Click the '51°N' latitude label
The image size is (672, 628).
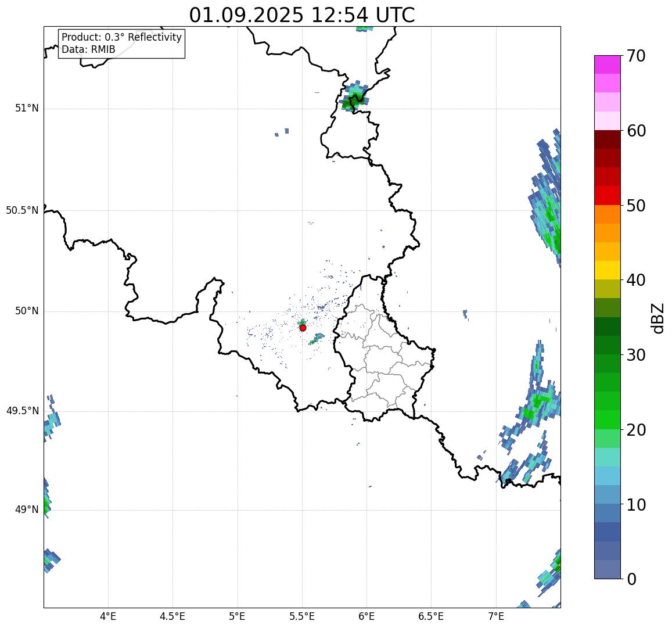tap(27, 108)
